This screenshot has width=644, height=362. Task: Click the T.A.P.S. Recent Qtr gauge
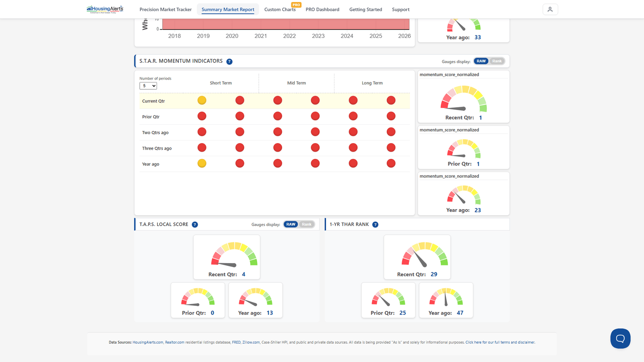coord(235,254)
